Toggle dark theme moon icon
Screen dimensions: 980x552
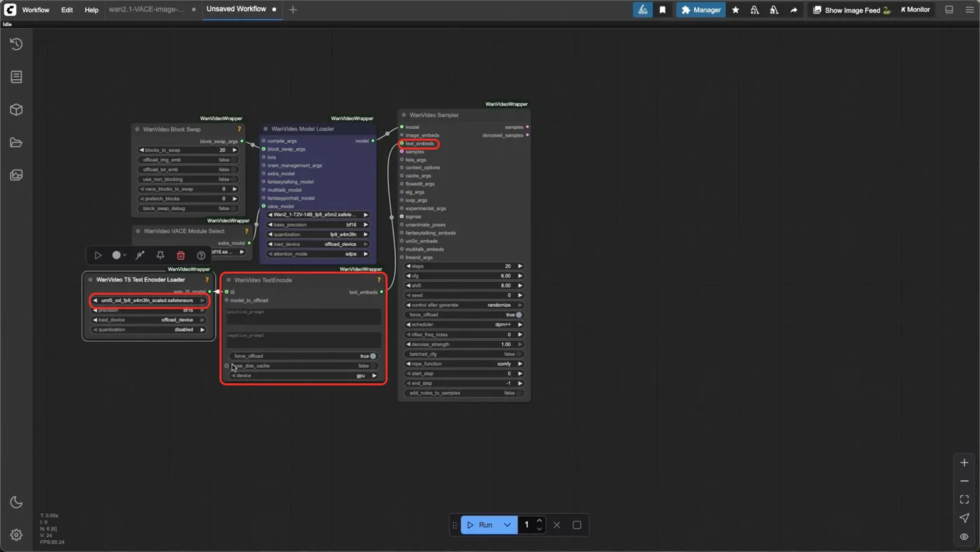pos(16,502)
